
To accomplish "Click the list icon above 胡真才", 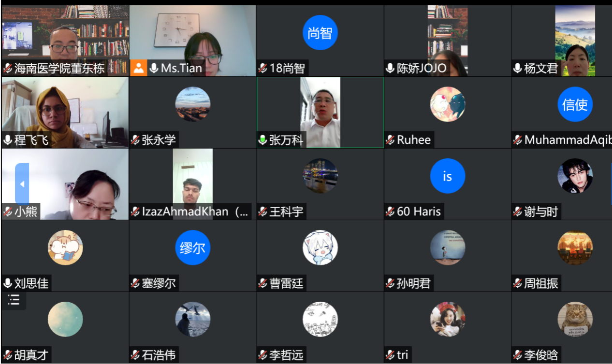I will coord(14,300).
